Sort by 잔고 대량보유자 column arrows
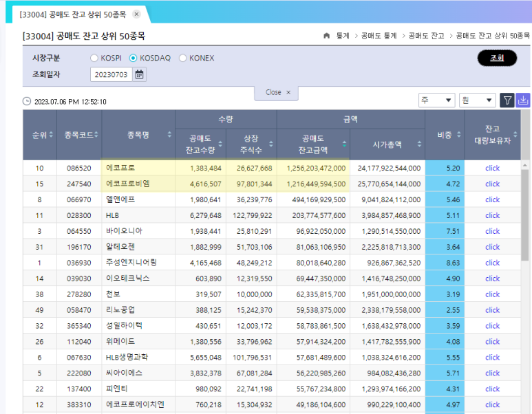This screenshot has width=532, height=414. (515, 135)
